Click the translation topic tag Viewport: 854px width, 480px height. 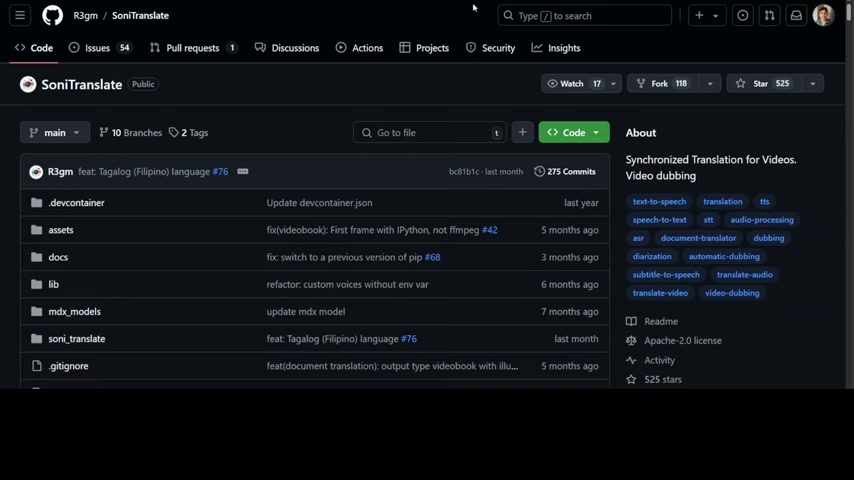[723, 202]
